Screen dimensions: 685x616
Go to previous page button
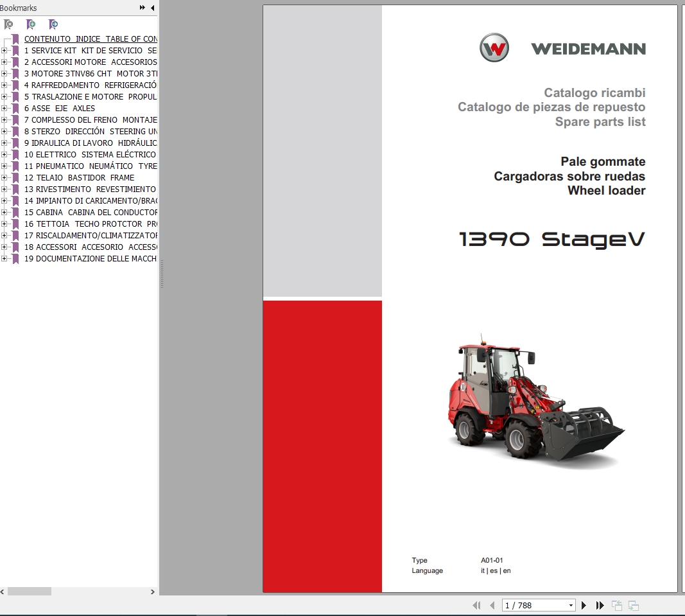click(492, 606)
